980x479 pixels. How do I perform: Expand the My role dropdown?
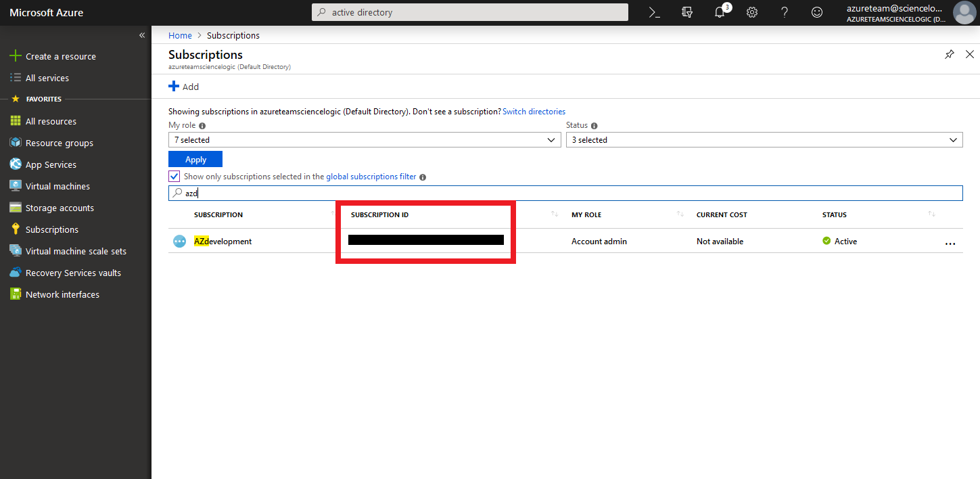coord(364,140)
